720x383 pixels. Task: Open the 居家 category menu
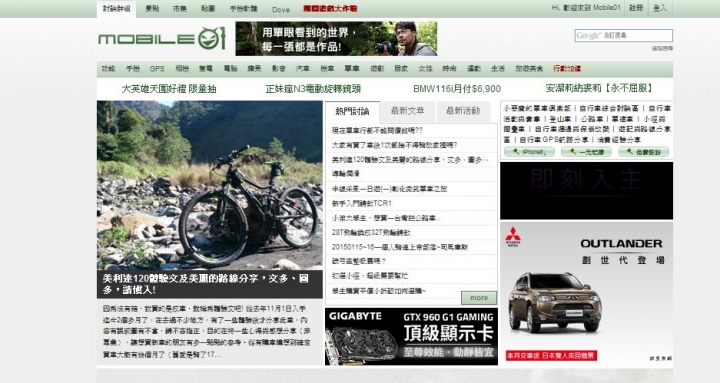tap(401, 68)
